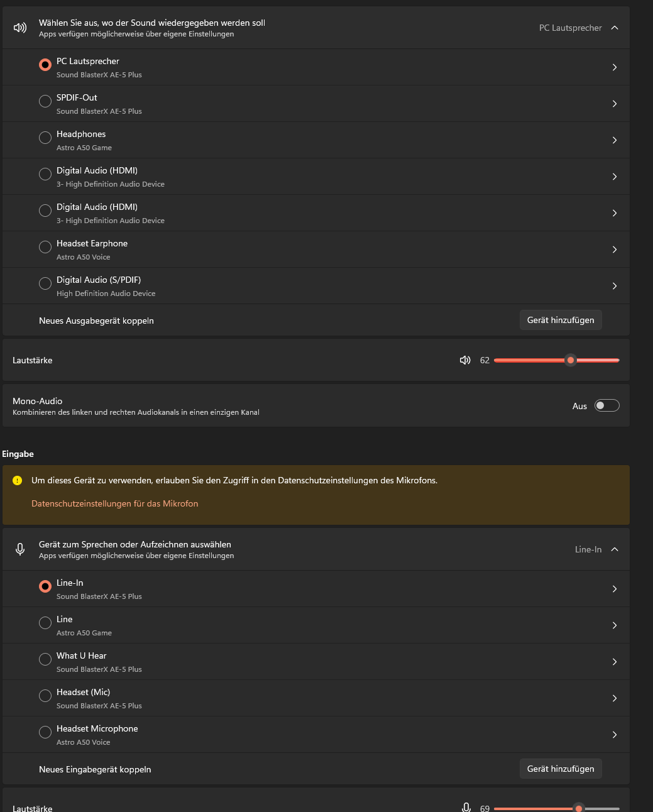Open the Line Astro A50 Game input row
This screenshot has height=812, width=653.
314,625
